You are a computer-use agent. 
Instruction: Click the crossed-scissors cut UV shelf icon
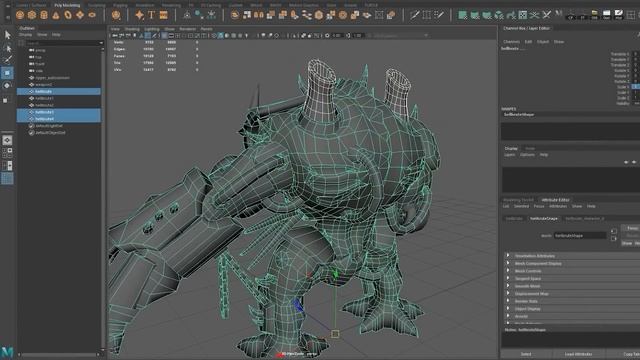[547, 16]
